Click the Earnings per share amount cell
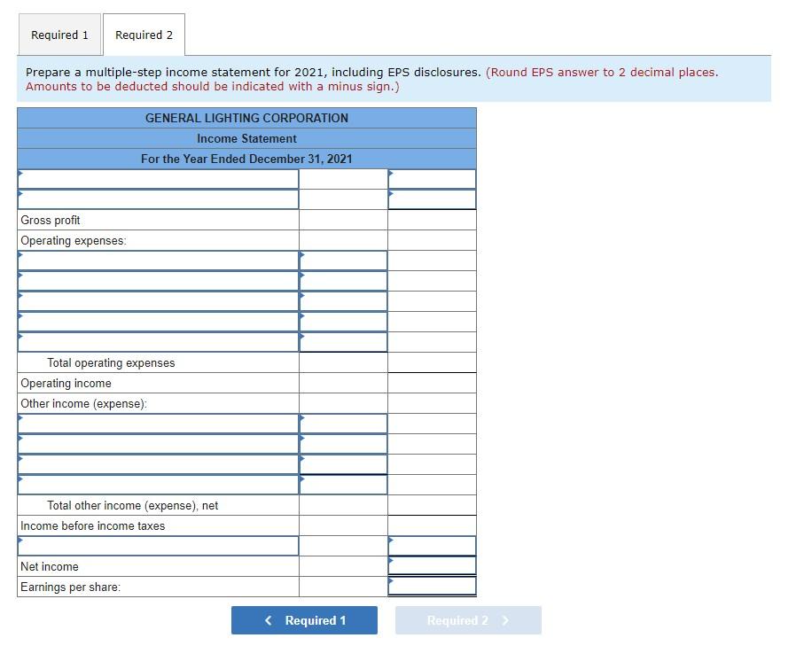 432,587
